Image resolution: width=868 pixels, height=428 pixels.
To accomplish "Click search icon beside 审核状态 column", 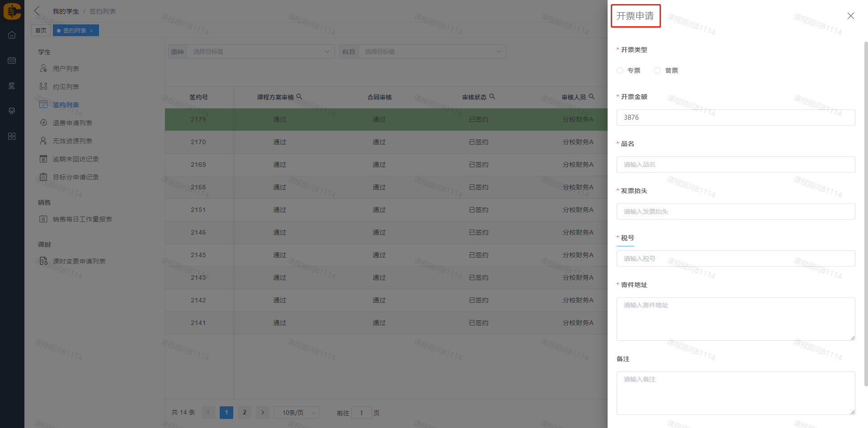I will tap(492, 97).
